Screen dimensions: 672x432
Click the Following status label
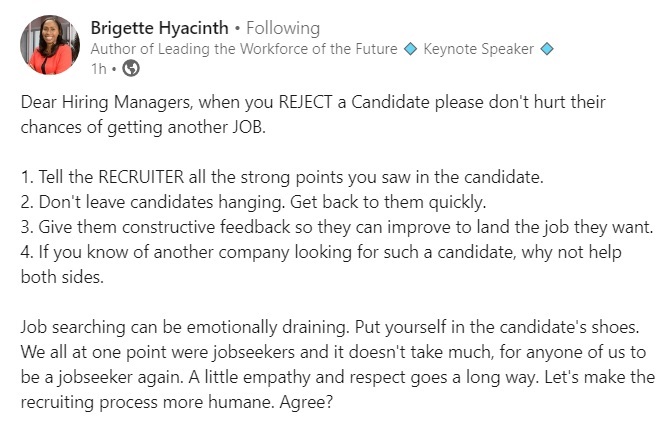coord(282,27)
